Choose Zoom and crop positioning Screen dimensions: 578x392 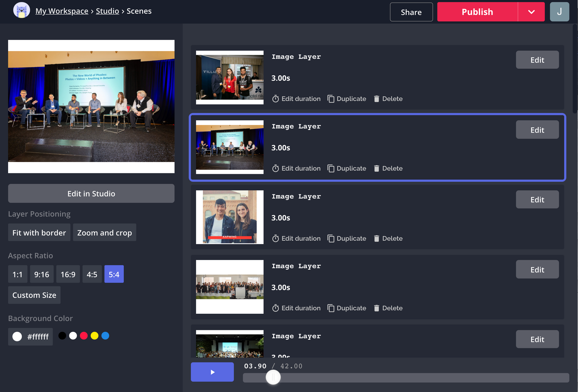(x=104, y=233)
